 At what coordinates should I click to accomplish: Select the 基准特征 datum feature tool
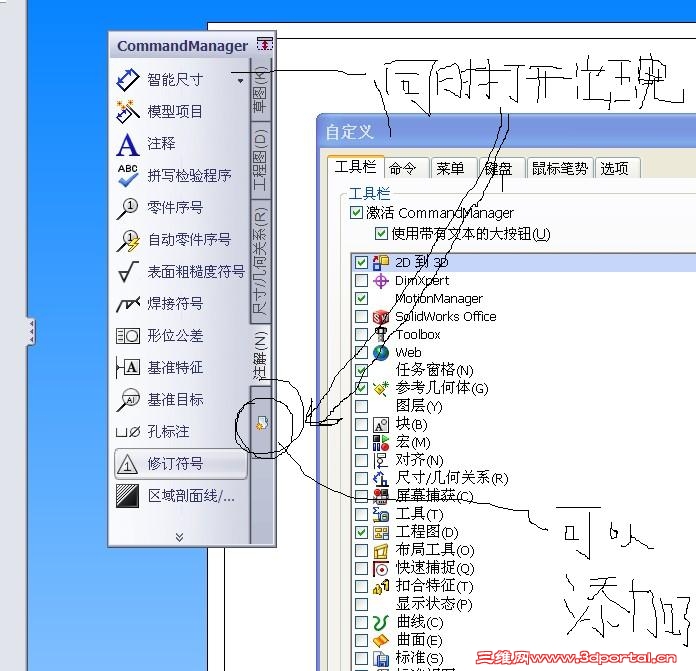pos(160,367)
